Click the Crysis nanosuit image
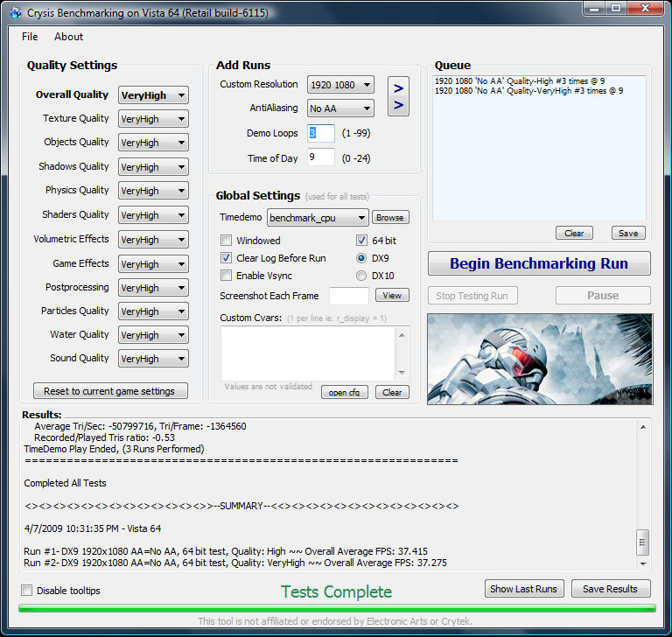This screenshot has width=672, height=637. tap(540, 359)
